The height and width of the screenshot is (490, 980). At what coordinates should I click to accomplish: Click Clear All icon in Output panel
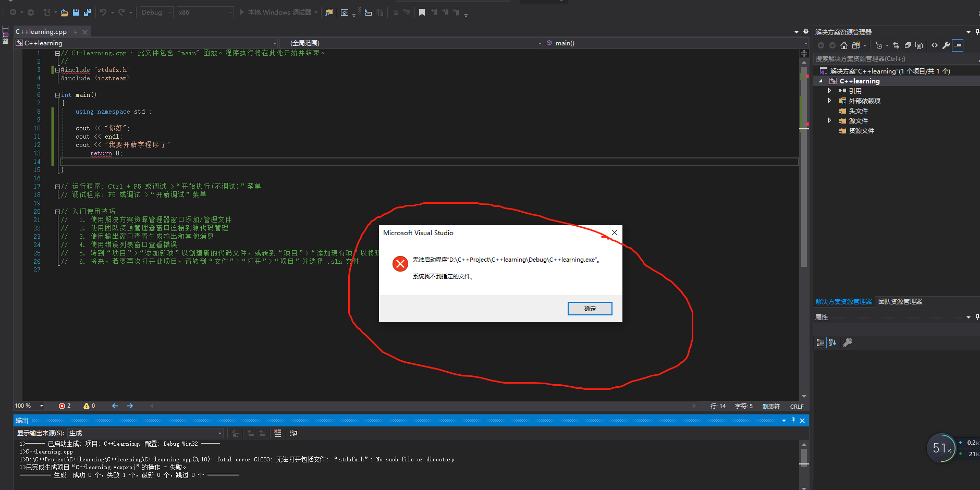pyautogui.click(x=277, y=433)
